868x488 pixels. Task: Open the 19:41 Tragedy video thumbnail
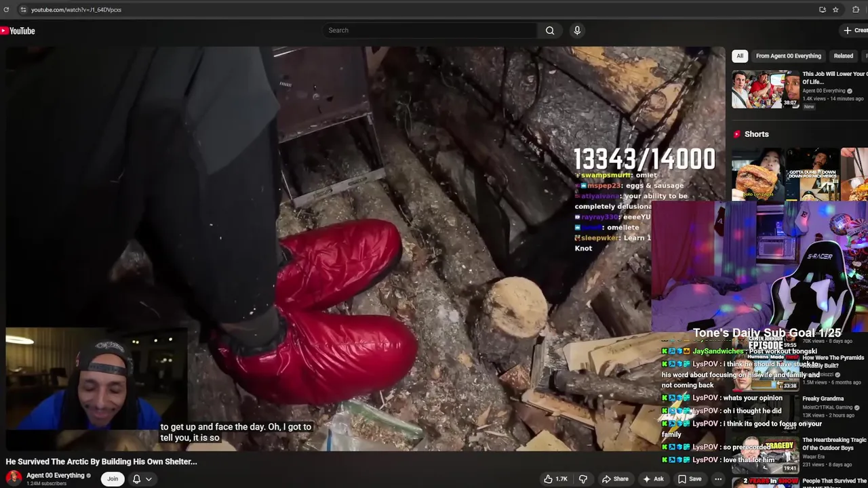click(765, 455)
